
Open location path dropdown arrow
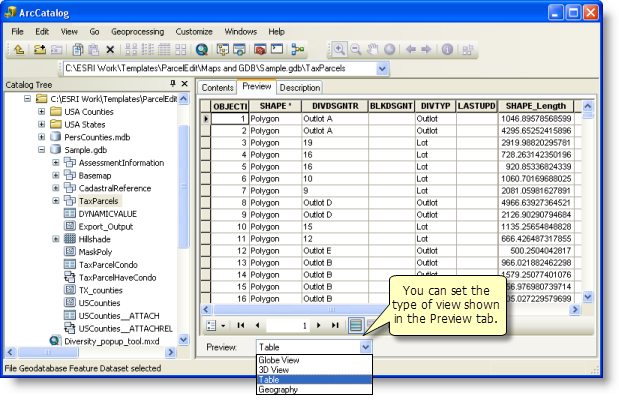point(382,69)
